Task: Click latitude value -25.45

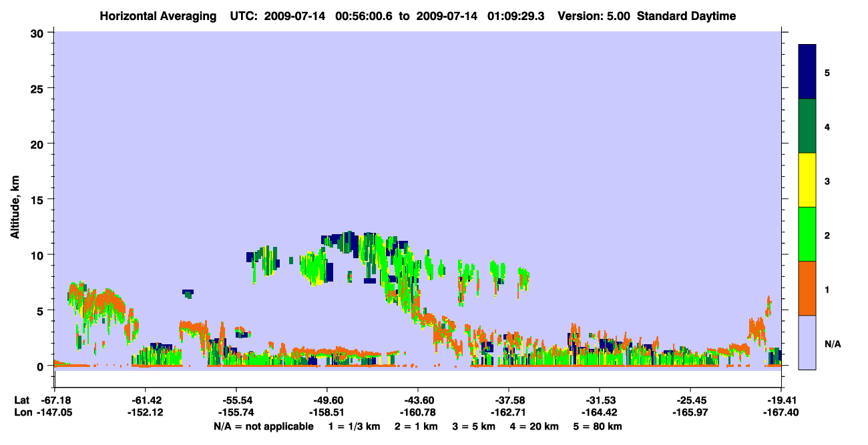Action: (690, 400)
